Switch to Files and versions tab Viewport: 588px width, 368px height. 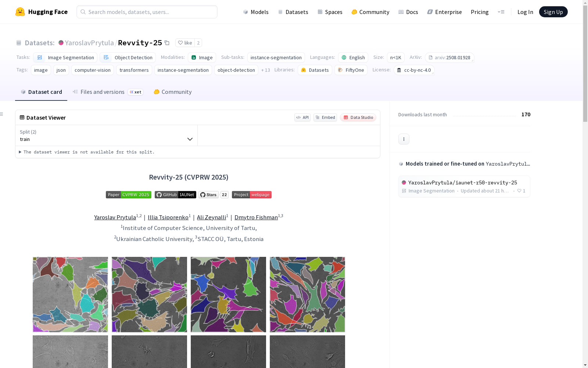(x=108, y=92)
